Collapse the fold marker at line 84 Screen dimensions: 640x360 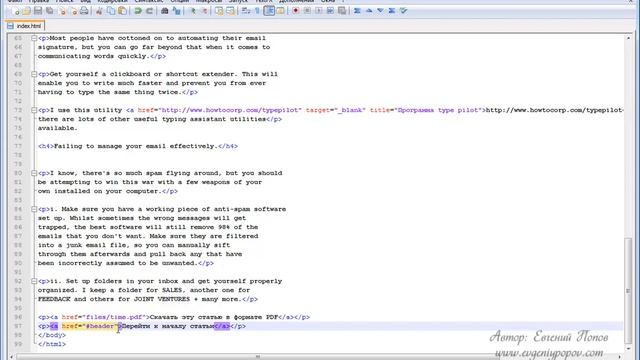tap(34, 209)
